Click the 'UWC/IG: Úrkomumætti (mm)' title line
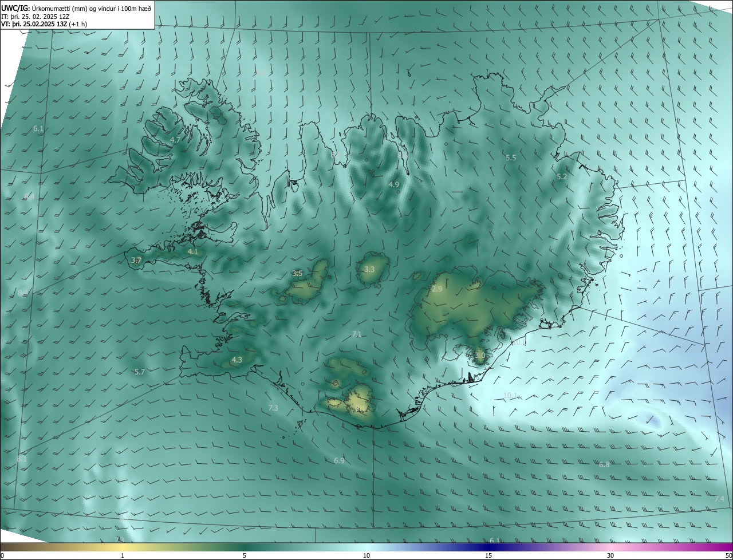 tap(76, 8)
